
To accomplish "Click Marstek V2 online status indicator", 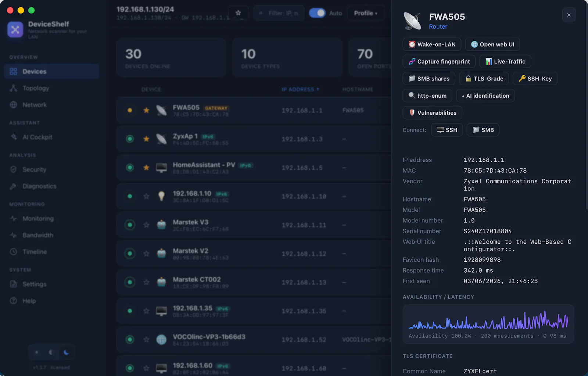I will click(x=130, y=253).
